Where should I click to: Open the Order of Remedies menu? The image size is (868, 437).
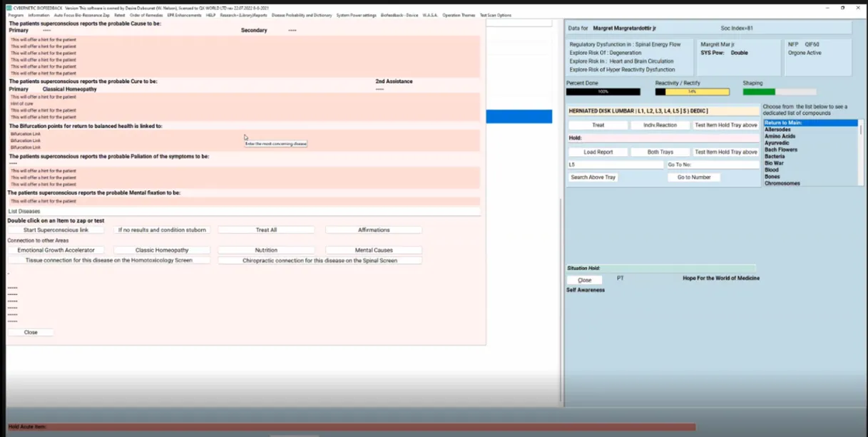tap(145, 15)
